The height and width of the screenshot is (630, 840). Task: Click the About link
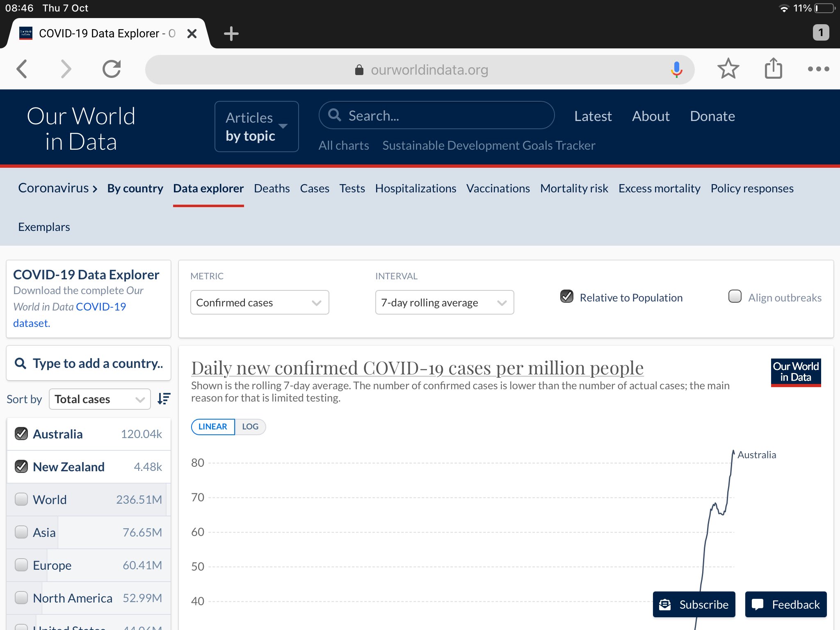point(651,116)
